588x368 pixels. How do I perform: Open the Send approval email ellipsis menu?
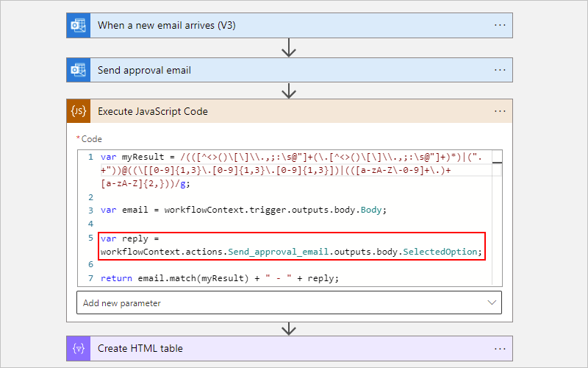(500, 70)
